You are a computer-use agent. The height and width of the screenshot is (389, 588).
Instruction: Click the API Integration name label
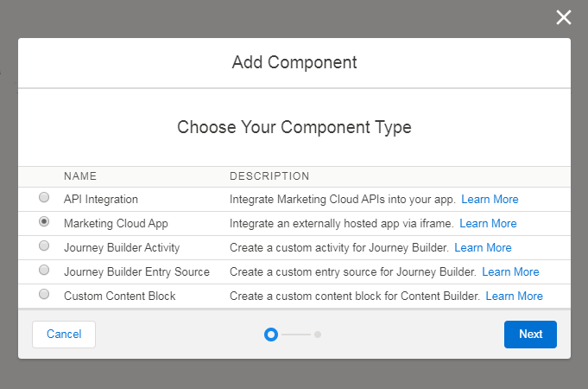[x=101, y=200]
